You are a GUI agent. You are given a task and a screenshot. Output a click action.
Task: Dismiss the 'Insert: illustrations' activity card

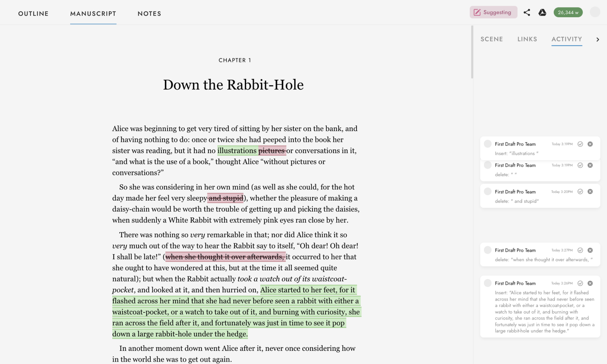(590, 144)
